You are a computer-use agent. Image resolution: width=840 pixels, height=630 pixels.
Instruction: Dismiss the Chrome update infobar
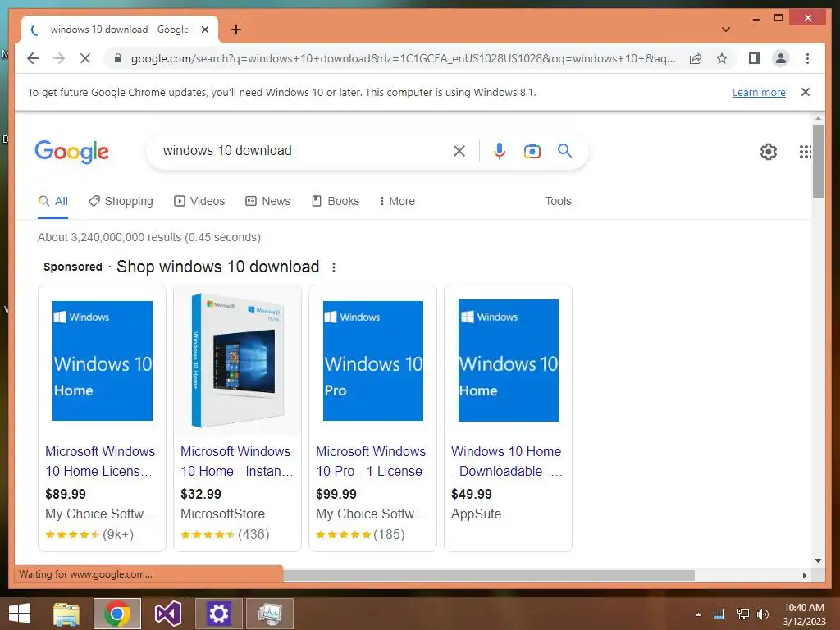pos(806,92)
